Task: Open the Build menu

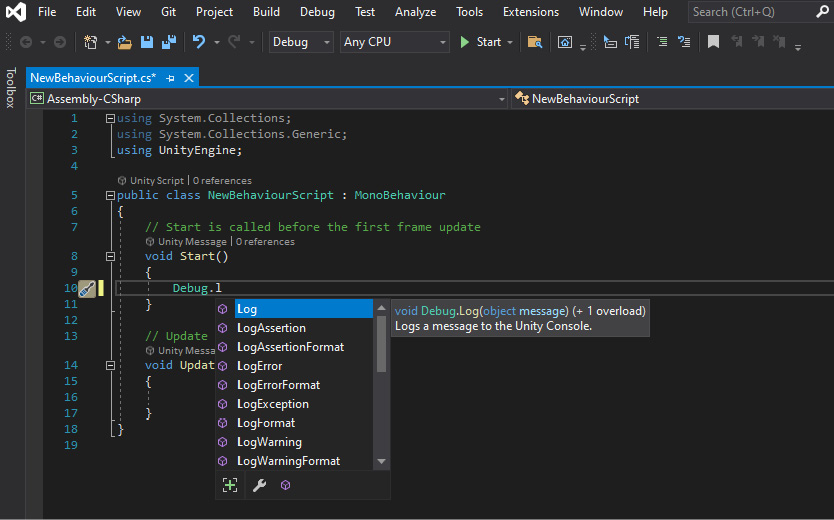Action: point(266,12)
